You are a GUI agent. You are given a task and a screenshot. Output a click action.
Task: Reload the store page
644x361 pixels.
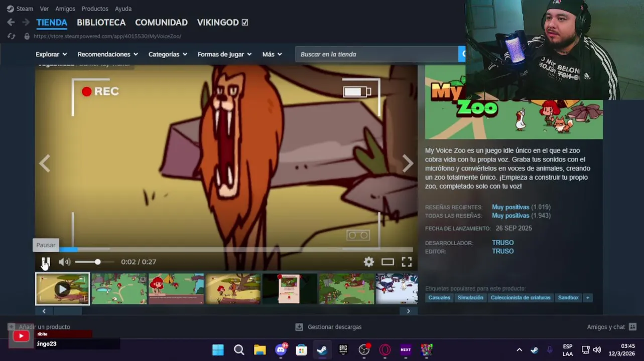[11, 36]
